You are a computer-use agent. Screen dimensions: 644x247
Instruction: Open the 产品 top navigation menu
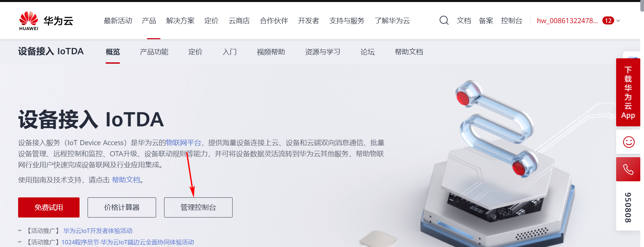pyautogui.click(x=149, y=21)
